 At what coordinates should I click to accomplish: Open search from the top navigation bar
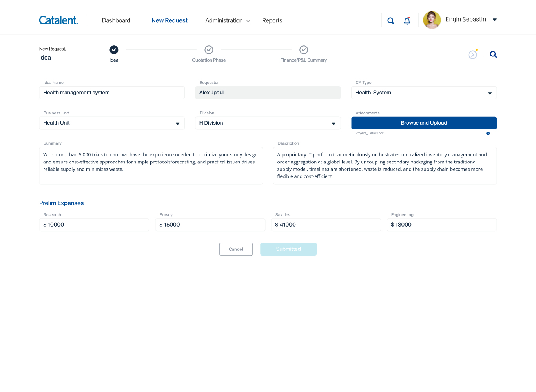[x=391, y=21]
